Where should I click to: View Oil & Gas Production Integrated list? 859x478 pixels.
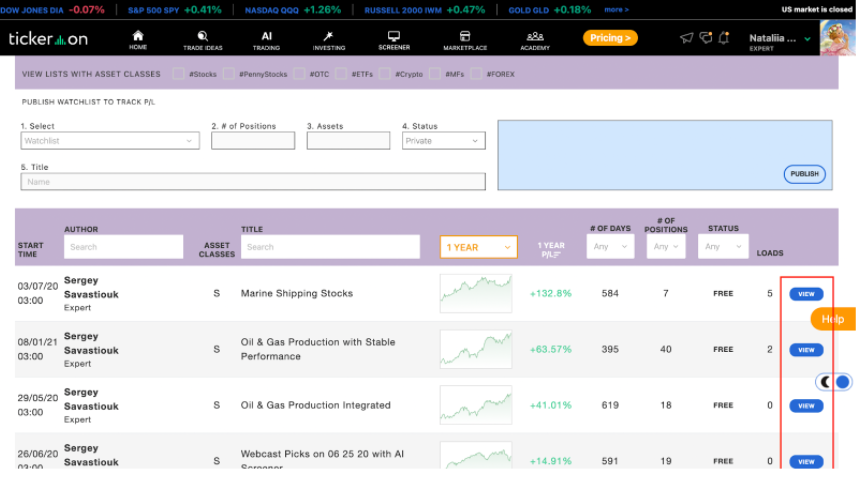(806, 406)
